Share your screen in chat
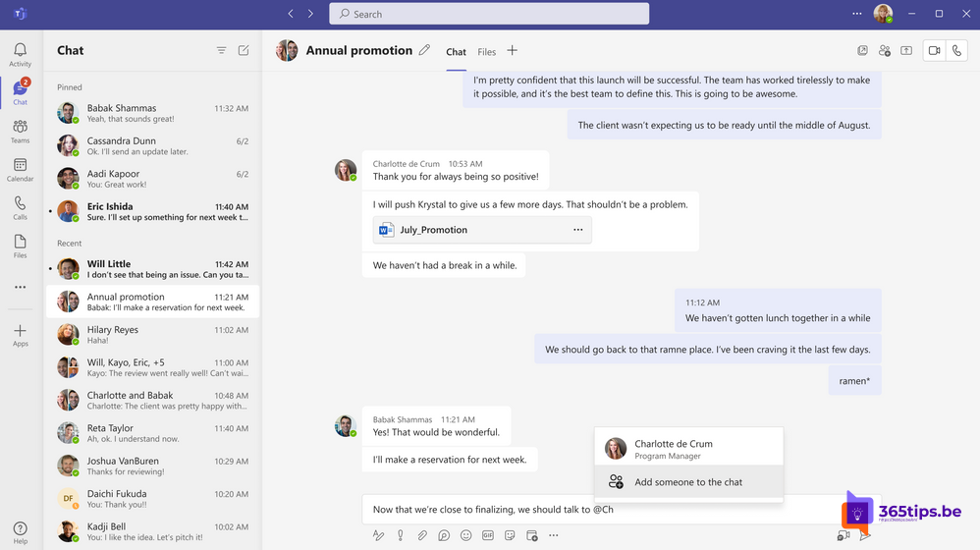The width and height of the screenshot is (980, 550). 906,51
